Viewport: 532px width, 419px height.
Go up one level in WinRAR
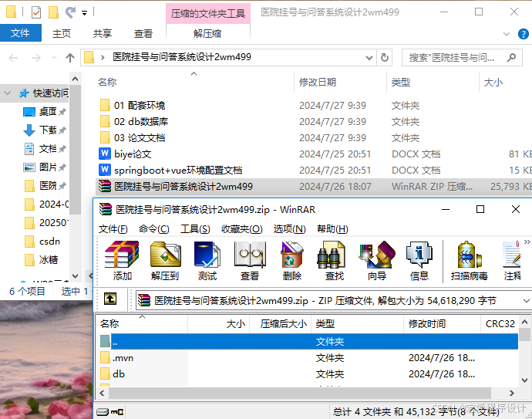click(x=110, y=299)
